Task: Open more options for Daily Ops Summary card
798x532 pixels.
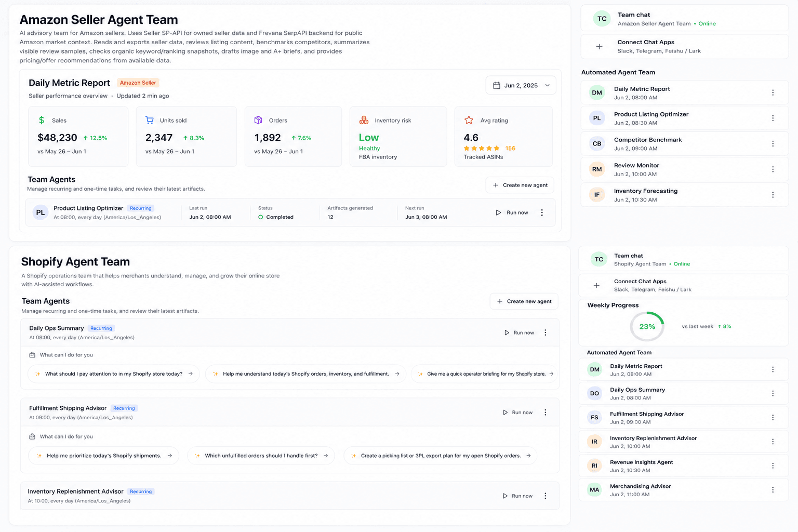Action: pos(545,332)
